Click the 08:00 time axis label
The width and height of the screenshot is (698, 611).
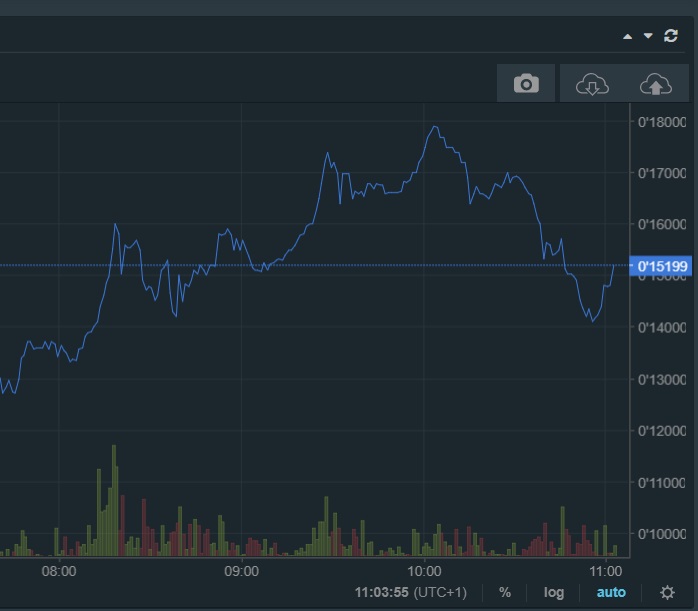pos(59,571)
